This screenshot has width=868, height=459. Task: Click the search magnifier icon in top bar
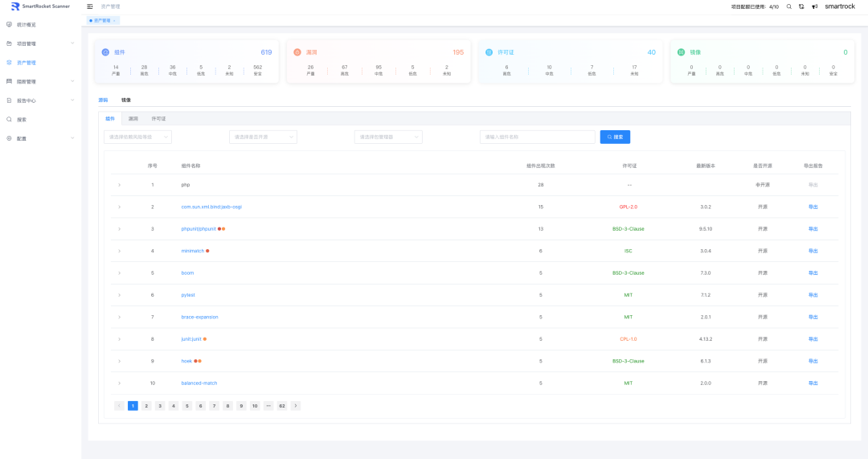point(788,6)
